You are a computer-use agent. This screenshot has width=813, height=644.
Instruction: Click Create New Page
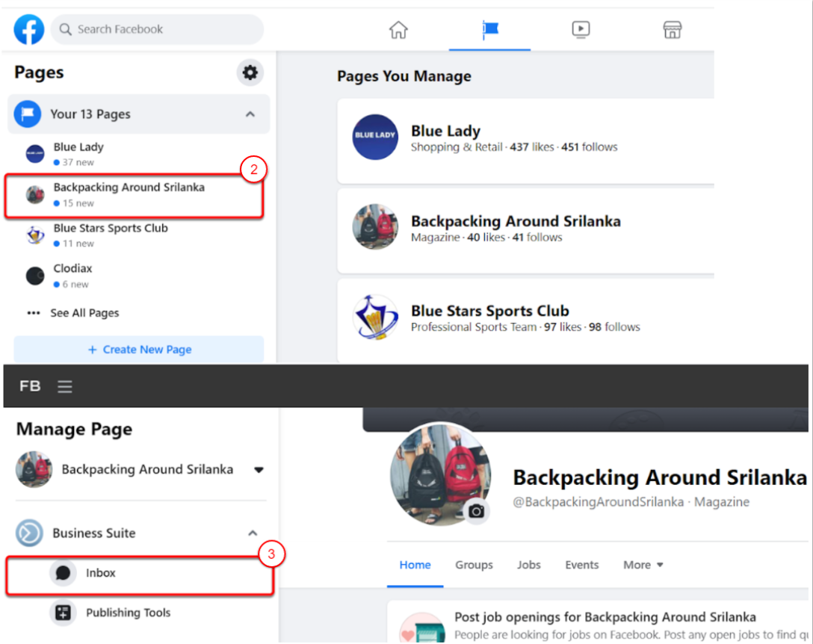(139, 349)
